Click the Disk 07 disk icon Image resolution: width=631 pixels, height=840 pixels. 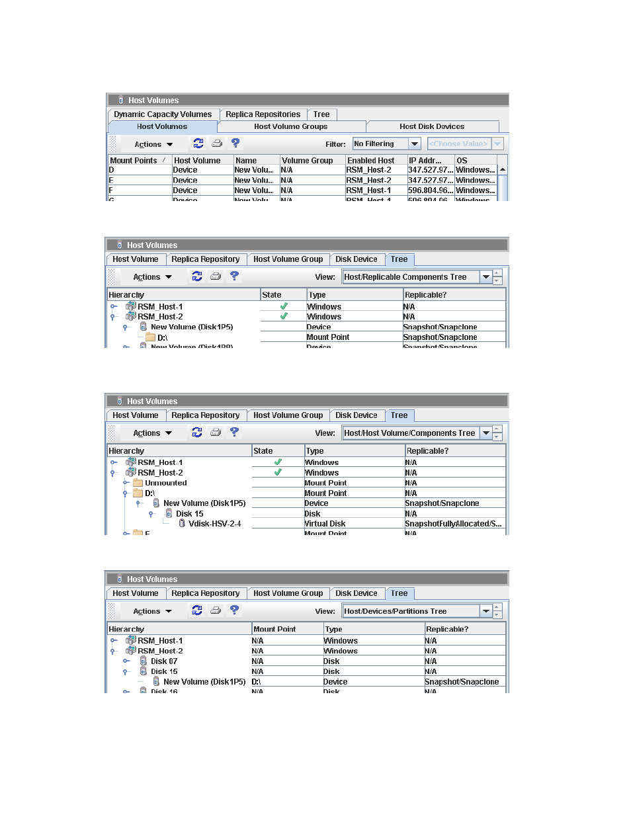tap(144, 661)
